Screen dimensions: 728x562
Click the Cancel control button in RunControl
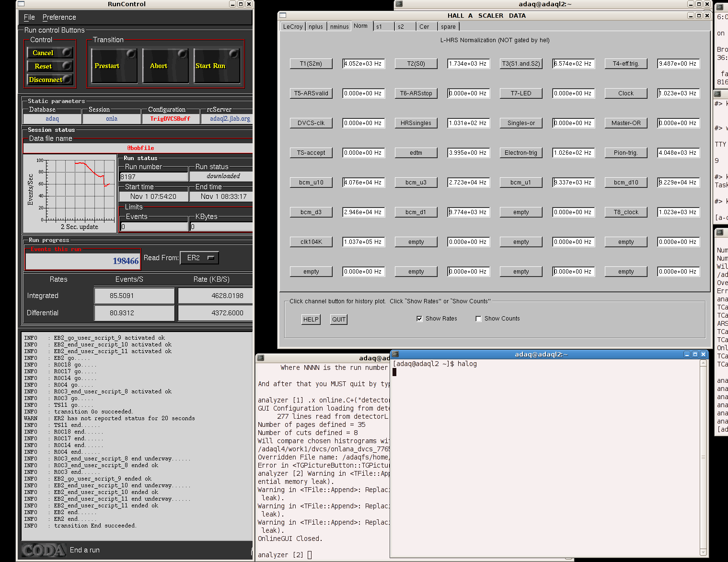[x=50, y=53]
